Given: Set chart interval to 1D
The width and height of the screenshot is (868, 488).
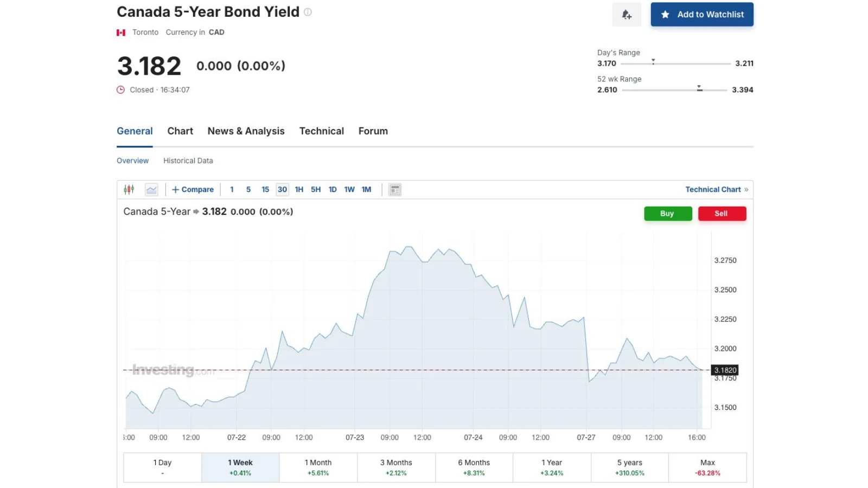Looking at the screenshot, I should (333, 189).
